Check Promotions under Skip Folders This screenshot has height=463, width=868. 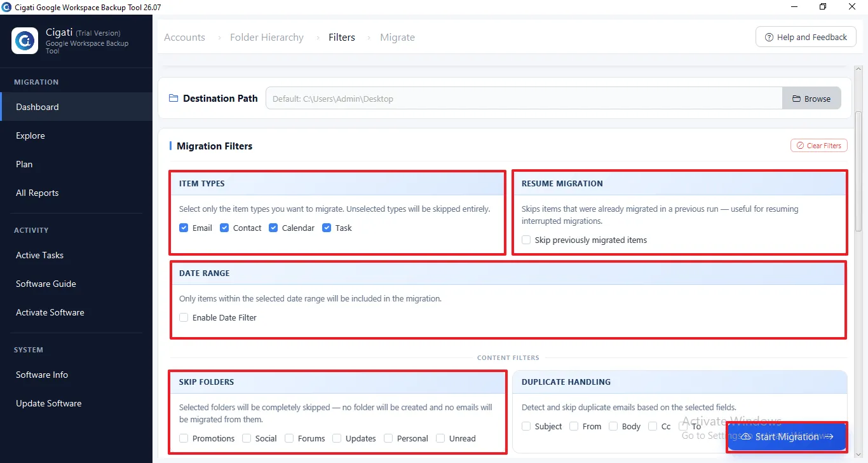184,438
